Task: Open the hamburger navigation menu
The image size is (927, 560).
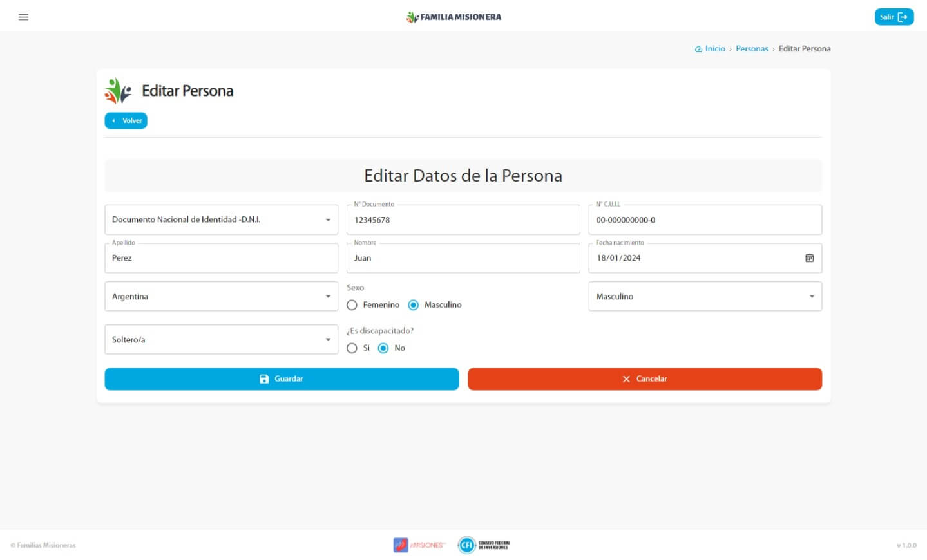Action: click(24, 17)
